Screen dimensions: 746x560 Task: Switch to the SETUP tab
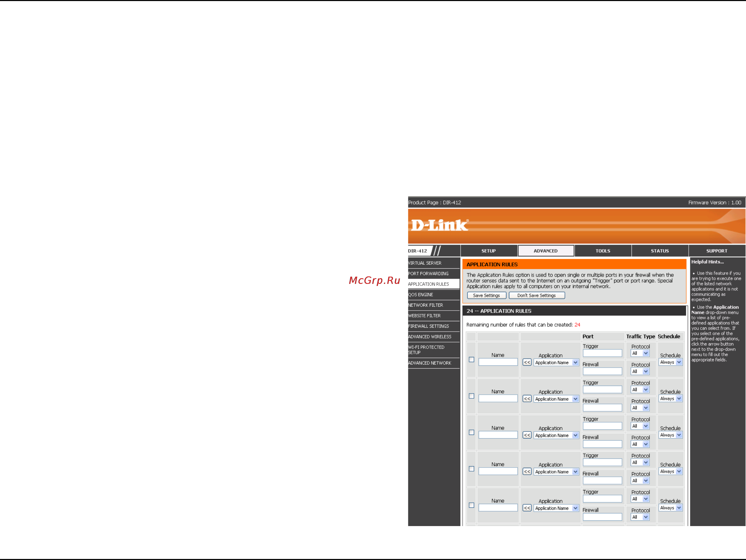489,251
